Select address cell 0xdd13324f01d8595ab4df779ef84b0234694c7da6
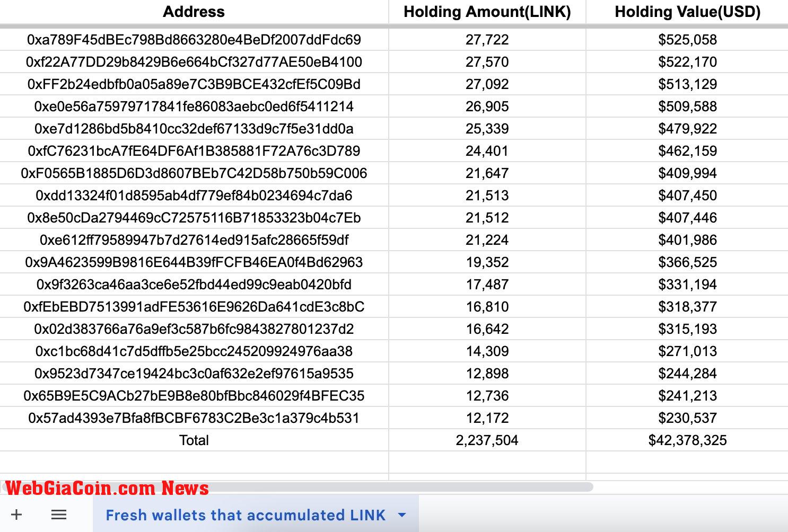The height and width of the screenshot is (532, 788). 194,196
